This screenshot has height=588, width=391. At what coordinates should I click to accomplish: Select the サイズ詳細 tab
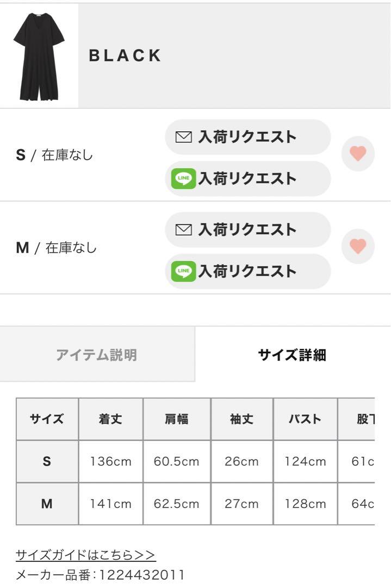tap(293, 354)
